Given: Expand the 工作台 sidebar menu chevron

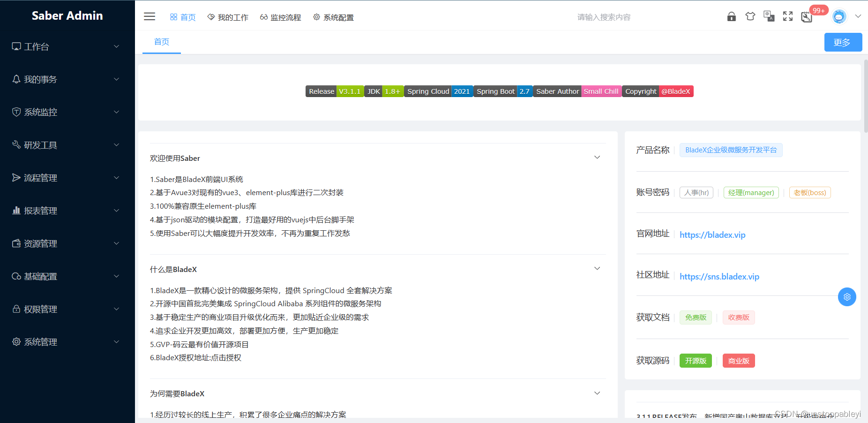Looking at the screenshot, I should point(117,46).
